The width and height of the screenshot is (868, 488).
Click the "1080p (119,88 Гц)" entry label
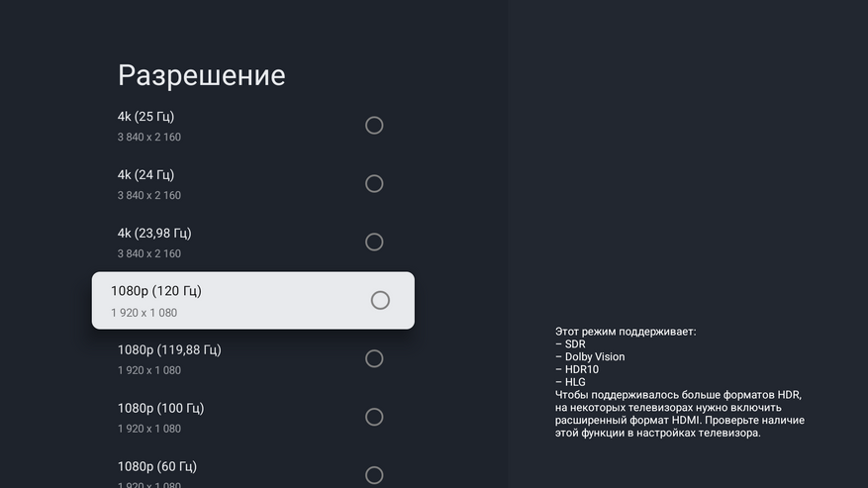tap(169, 349)
